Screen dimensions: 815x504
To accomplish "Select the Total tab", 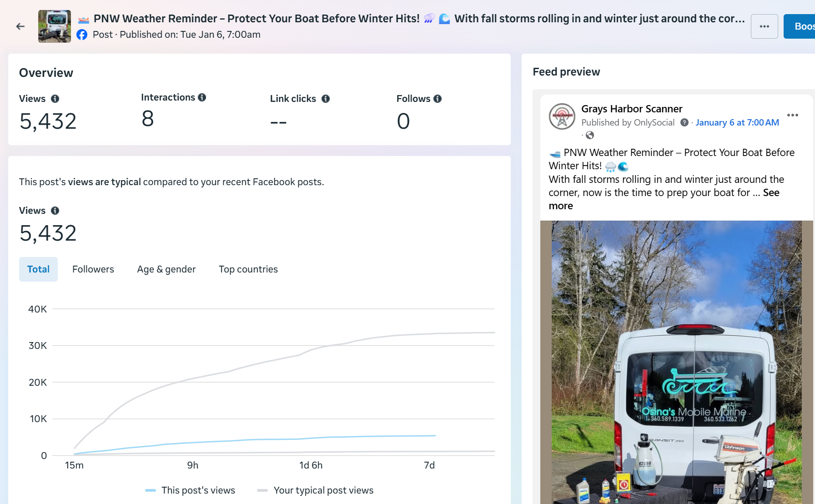I will coord(38,269).
